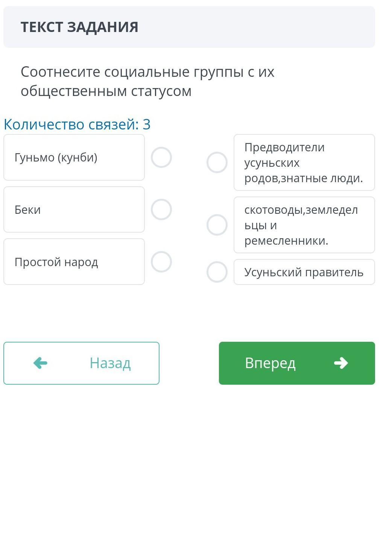
Task: Proceed with the Вперед button
Action: [x=297, y=363]
